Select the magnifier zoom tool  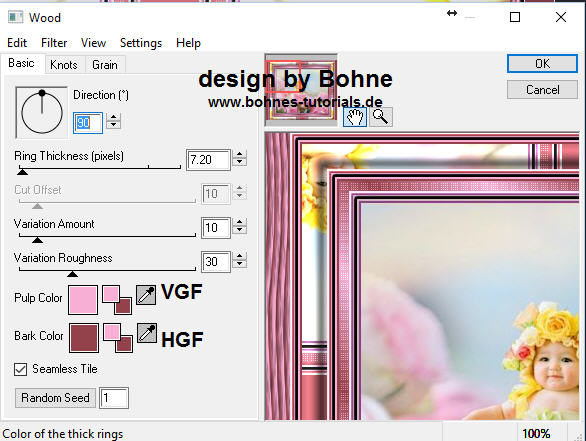pos(381,117)
